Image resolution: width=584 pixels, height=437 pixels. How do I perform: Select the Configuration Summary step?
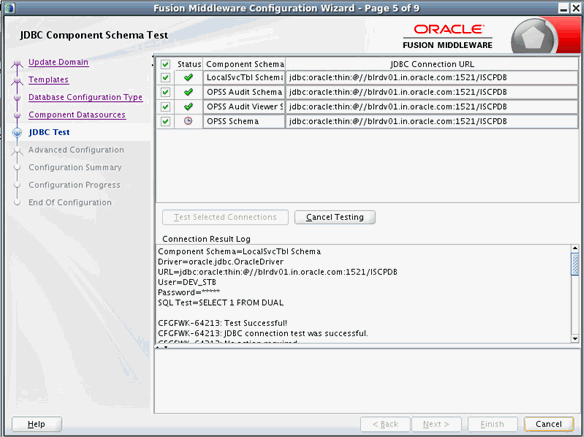[75, 167]
